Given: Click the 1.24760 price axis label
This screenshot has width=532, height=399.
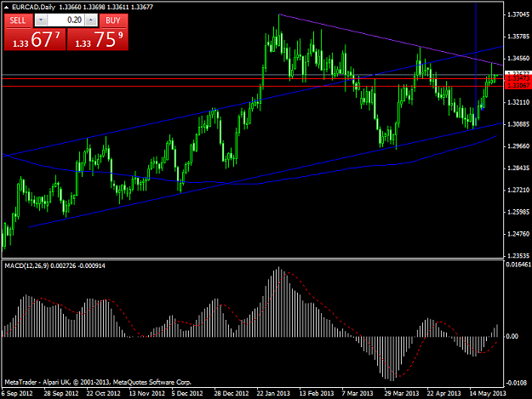Looking at the screenshot, I should click(x=518, y=234).
